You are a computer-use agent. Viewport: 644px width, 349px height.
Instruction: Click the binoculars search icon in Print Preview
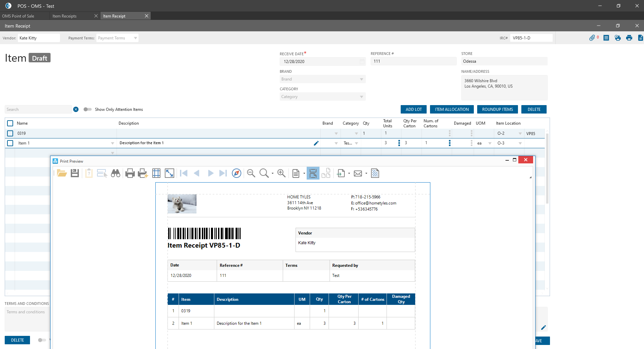click(x=116, y=173)
